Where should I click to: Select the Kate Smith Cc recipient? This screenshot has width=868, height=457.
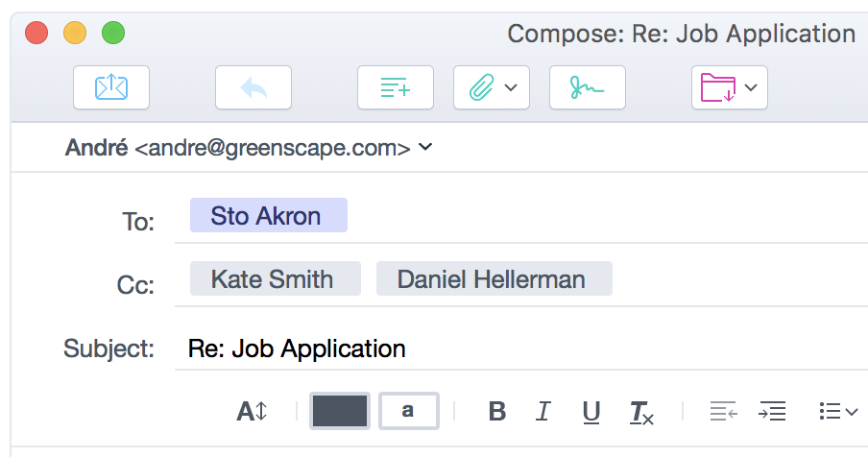tap(273, 279)
